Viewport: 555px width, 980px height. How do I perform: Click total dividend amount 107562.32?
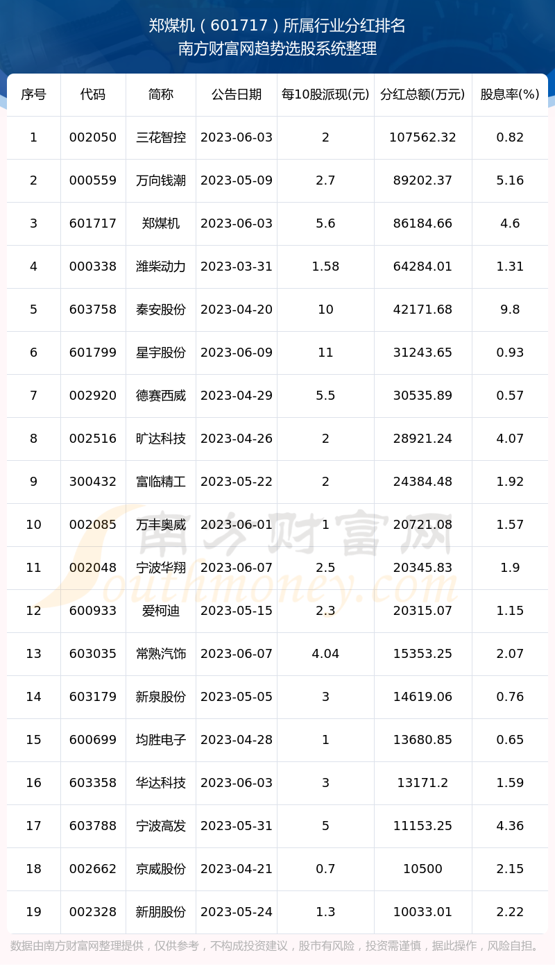pyautogui.click(x=422, y=137)
